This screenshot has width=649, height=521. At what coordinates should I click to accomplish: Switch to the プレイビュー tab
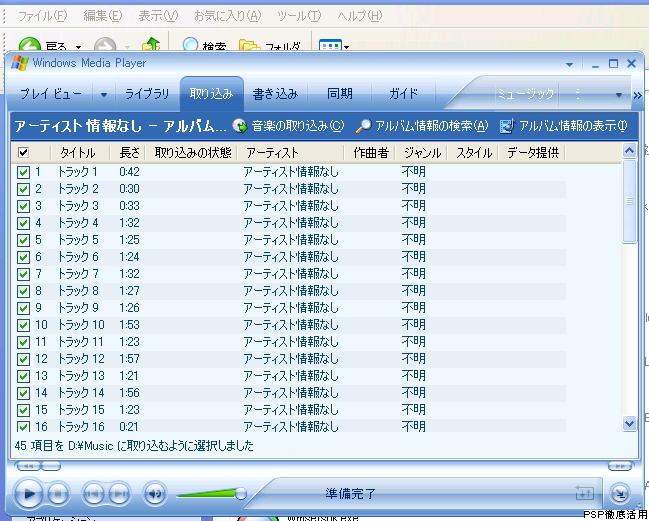[x=51, y=94]
